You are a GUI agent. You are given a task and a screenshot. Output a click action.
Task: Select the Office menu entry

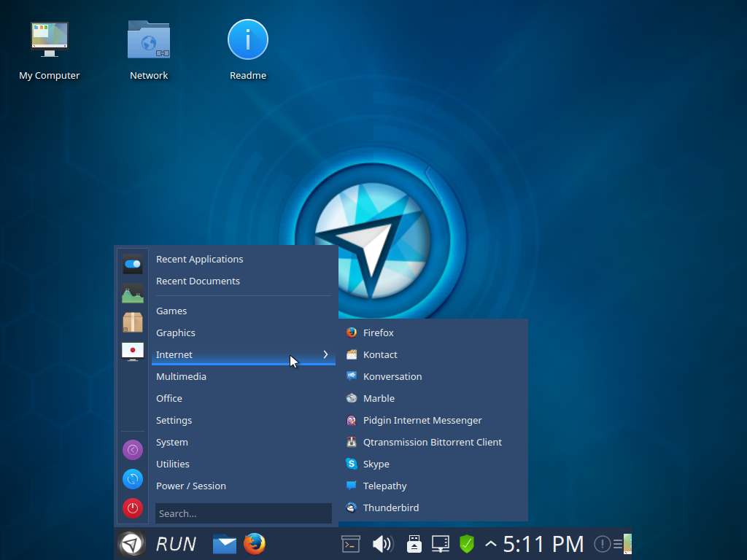pos(169,398)
